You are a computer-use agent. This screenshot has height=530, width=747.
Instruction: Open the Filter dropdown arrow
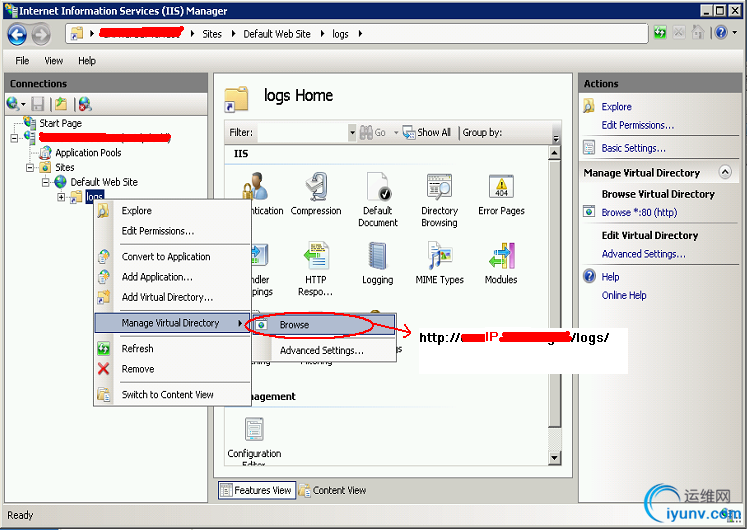[x=352, y=132]
